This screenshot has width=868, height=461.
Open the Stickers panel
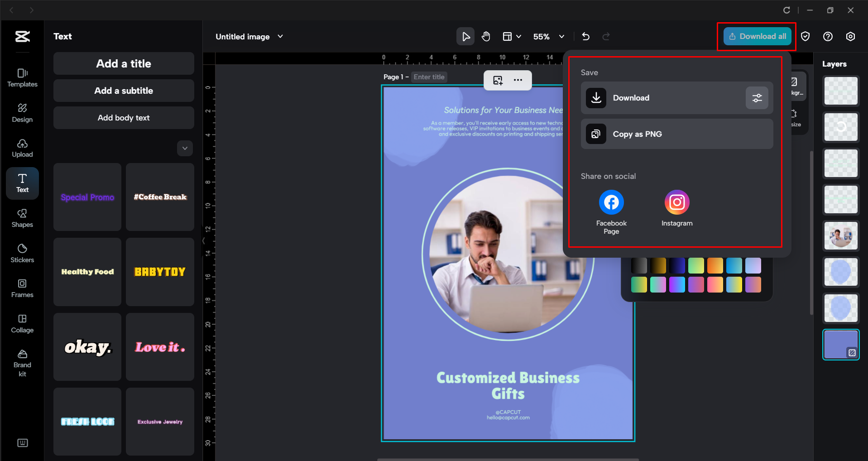coord(22,253)
